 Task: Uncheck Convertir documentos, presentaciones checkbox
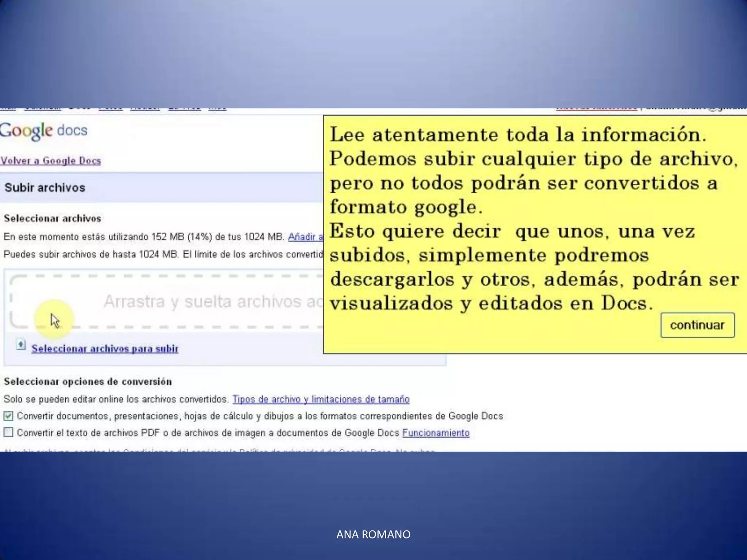[8, 416]
